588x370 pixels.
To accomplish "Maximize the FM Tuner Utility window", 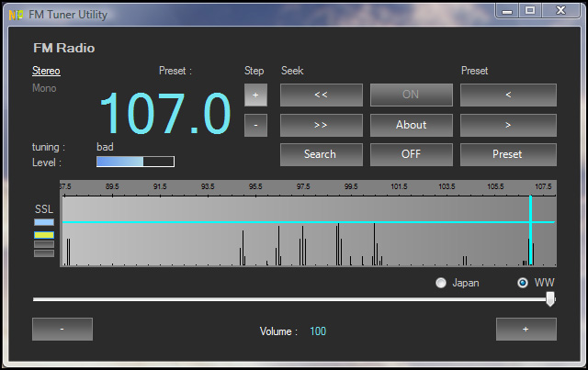I will click(530, 11).
